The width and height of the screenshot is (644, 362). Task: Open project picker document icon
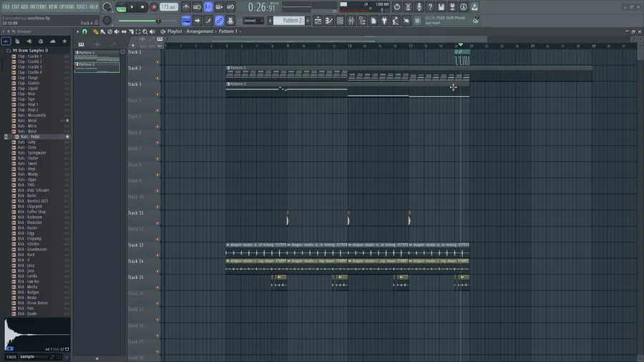click(x=374, y=21)
